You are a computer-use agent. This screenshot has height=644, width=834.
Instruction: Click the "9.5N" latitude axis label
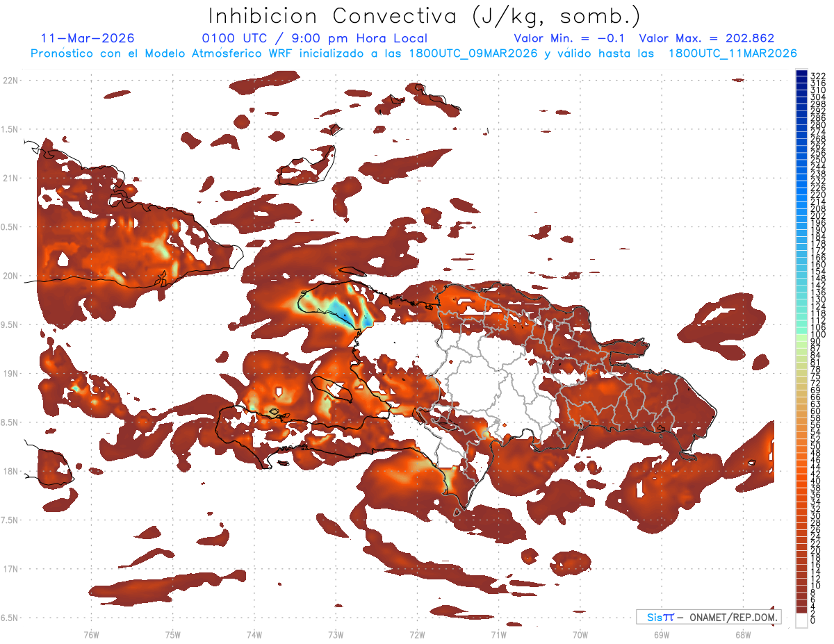[x=10, y=324]
